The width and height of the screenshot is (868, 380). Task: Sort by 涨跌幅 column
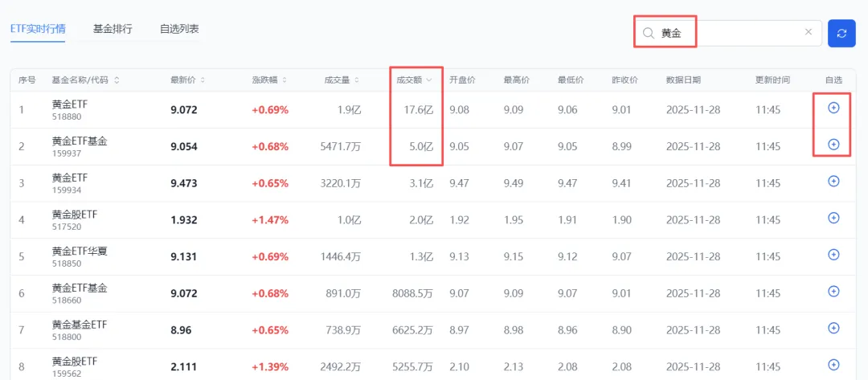coord(270,80)
